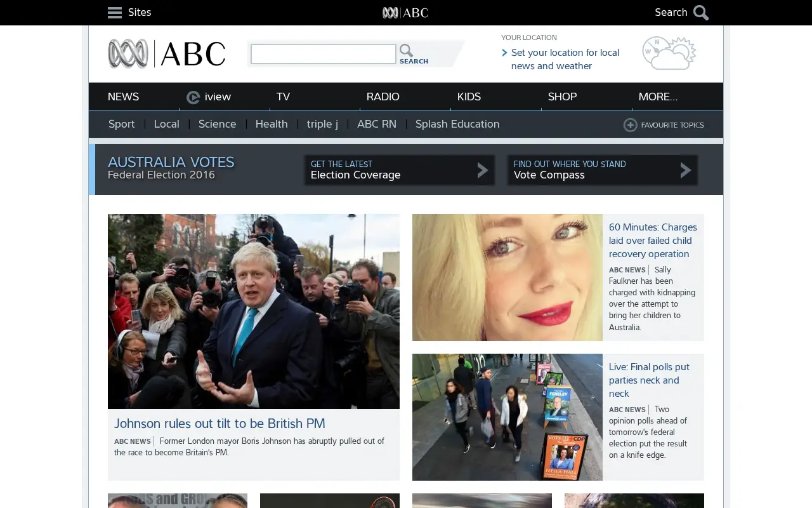The height and width of the screenshot is (508, 812).
Task: Go to the Health section link
Action: click(272, 124)
